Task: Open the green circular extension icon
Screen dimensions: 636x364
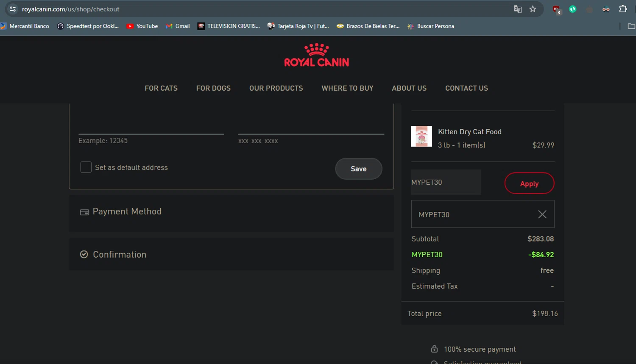Action: coord(573,9)
